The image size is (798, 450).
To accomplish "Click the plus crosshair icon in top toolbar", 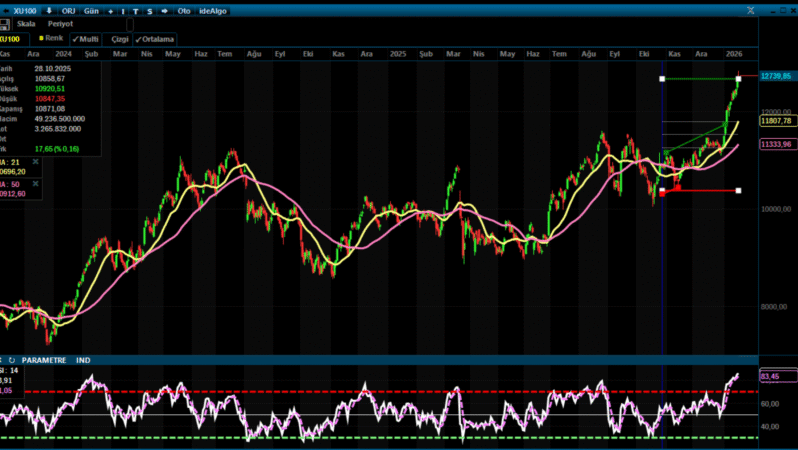I will [x=110, y=11].
